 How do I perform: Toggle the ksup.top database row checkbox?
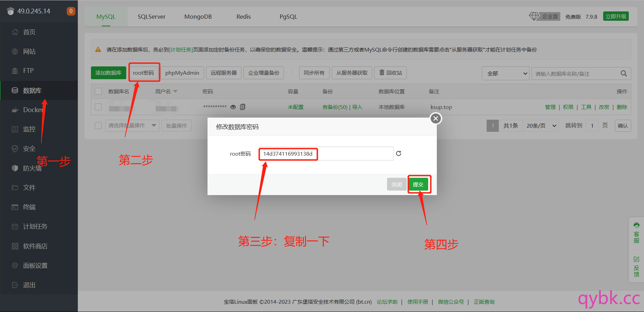click(98, 107)
